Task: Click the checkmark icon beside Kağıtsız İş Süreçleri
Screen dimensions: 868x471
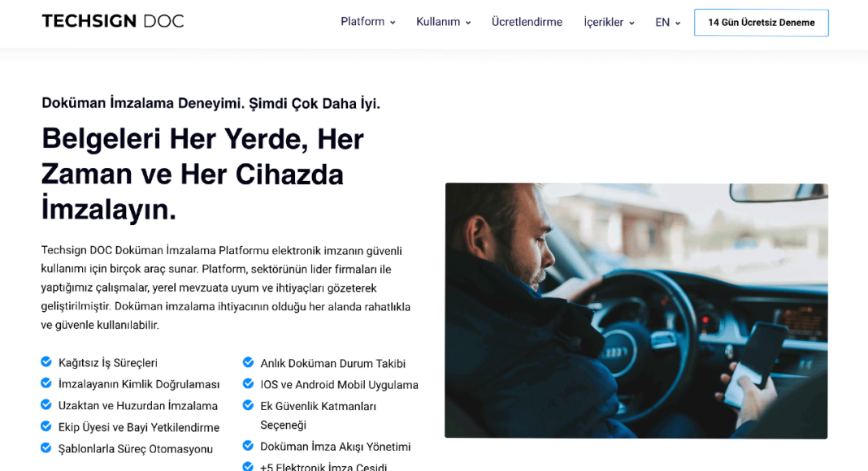Action: click(x=46, y=361)
